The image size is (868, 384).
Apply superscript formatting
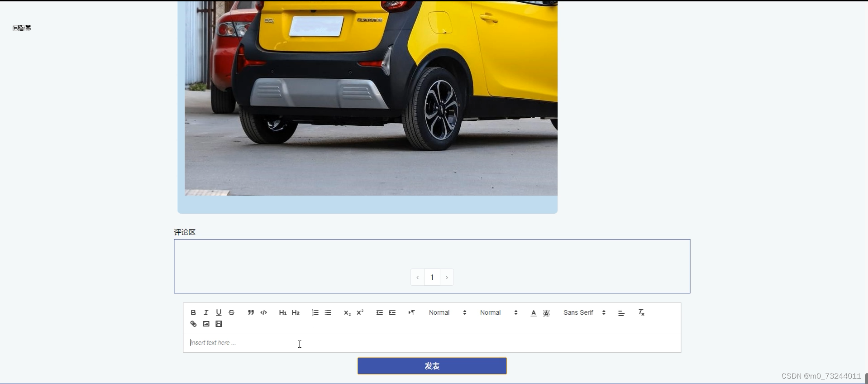(360, 312)
